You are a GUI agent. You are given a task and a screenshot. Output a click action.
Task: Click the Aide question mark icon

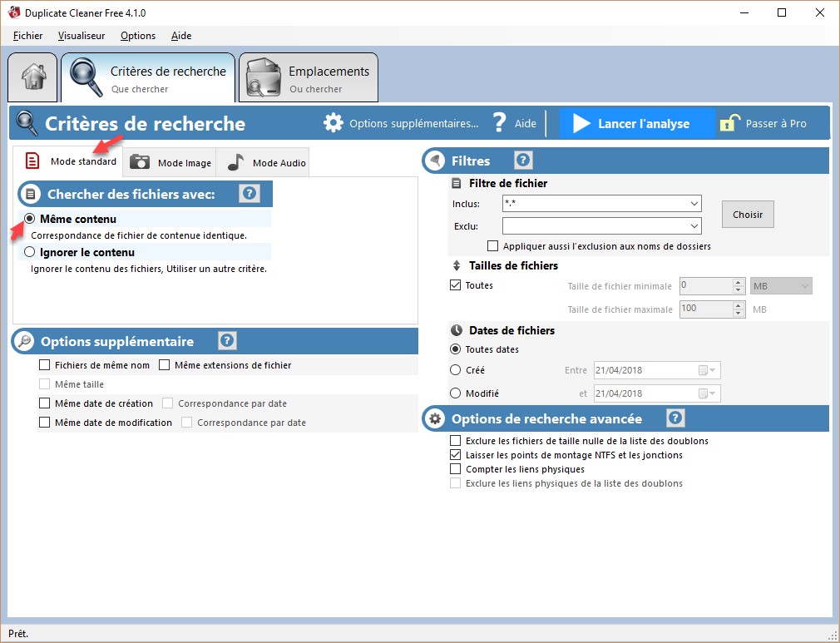[x=499, y=123]
